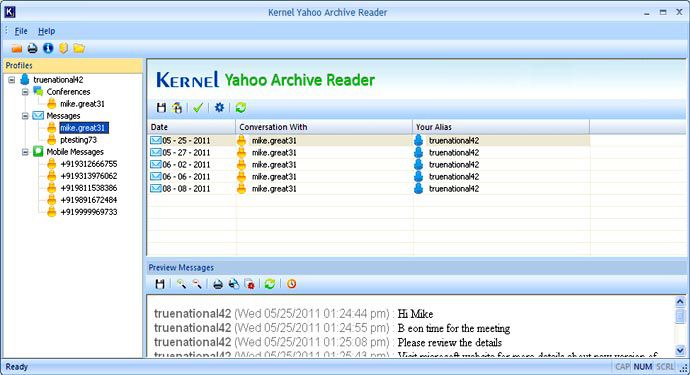
Task: Click the orange open archive icon in main toolbar
Action: click(x=17, y=48)
